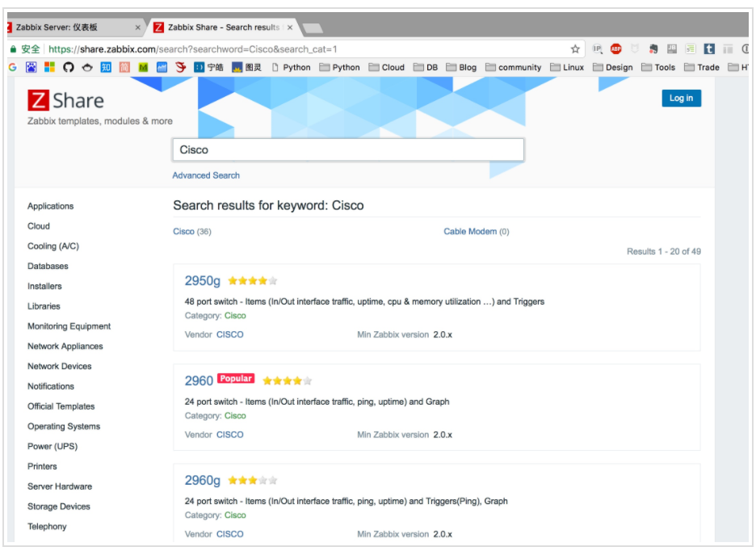Open the Advanced Search link
Screen dimensions: 756x551
(206, 175)
